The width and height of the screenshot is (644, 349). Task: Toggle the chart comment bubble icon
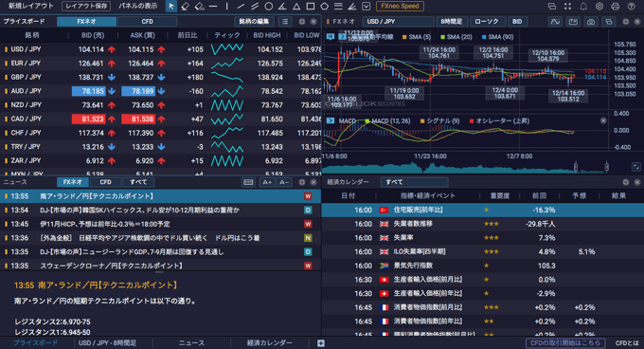[331, 37]
